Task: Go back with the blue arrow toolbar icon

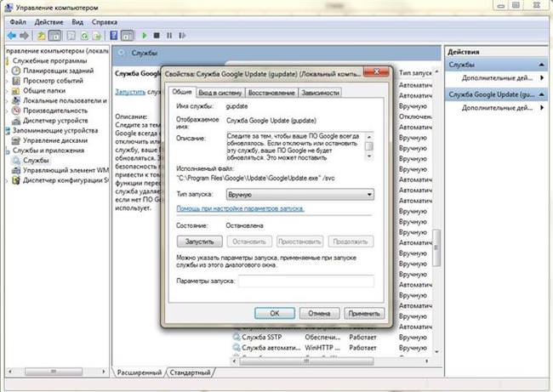Action: tap(12, 35)
